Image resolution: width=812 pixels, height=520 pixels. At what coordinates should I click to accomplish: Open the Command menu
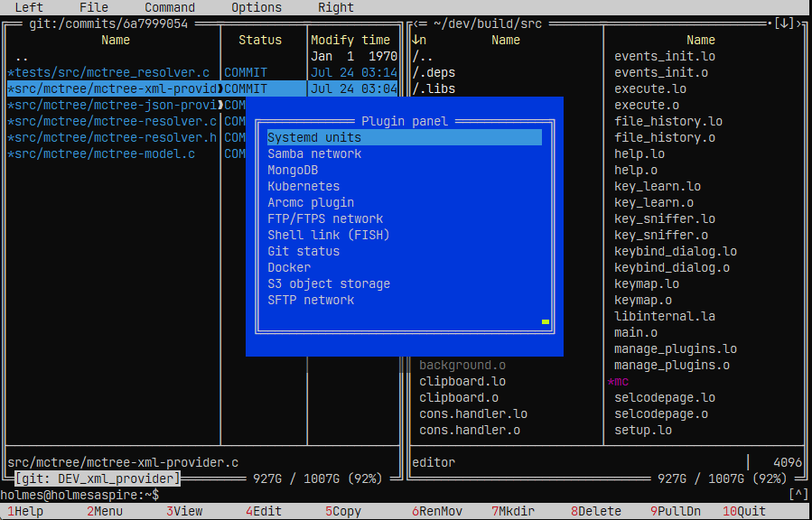(x=169, y=7)
